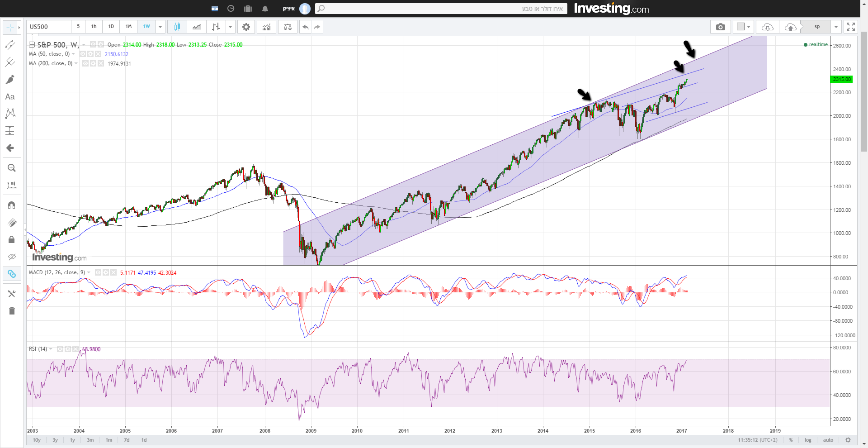Screen dimensions: 868x448
Task: Open chart properties gear in top toolbar
Action: tap(246, 27)
